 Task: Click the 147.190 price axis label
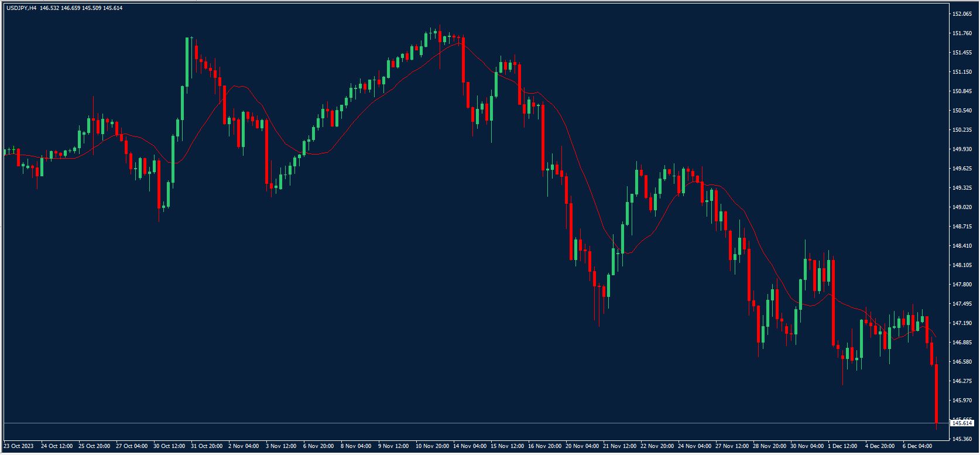tap(962, 323)
